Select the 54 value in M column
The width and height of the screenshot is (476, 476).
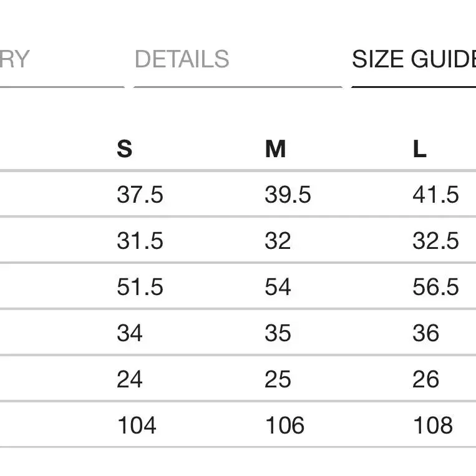point(278,287)
